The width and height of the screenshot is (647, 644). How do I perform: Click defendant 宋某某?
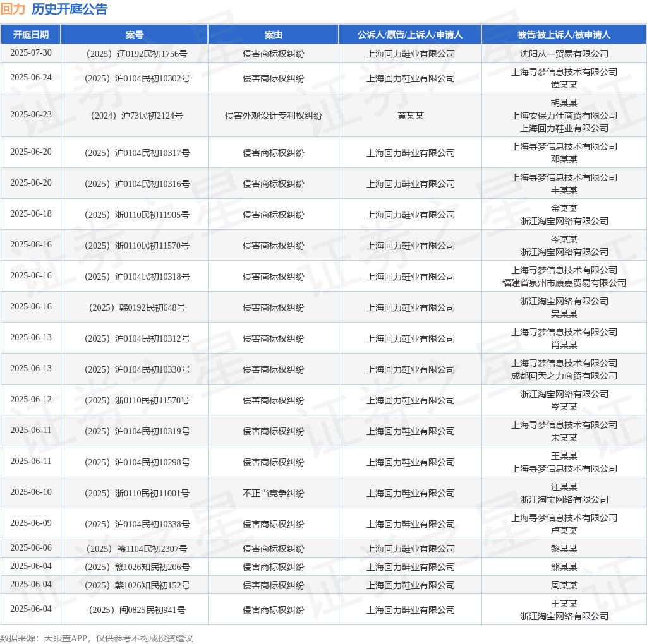(x=564, y=437)
